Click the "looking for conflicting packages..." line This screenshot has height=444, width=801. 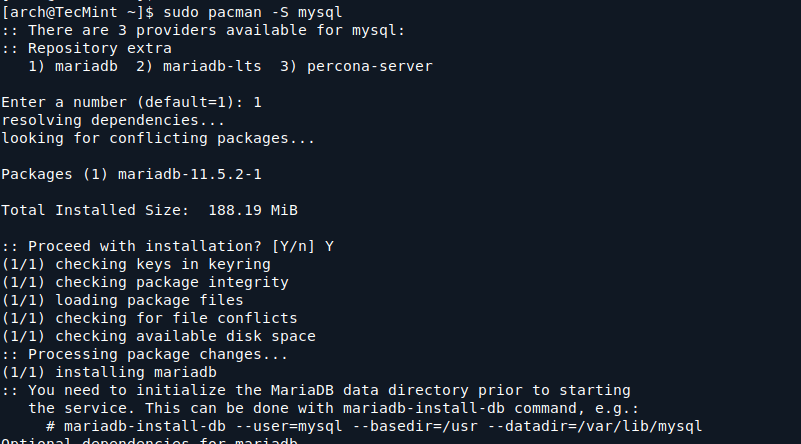[x=158, y=138]
